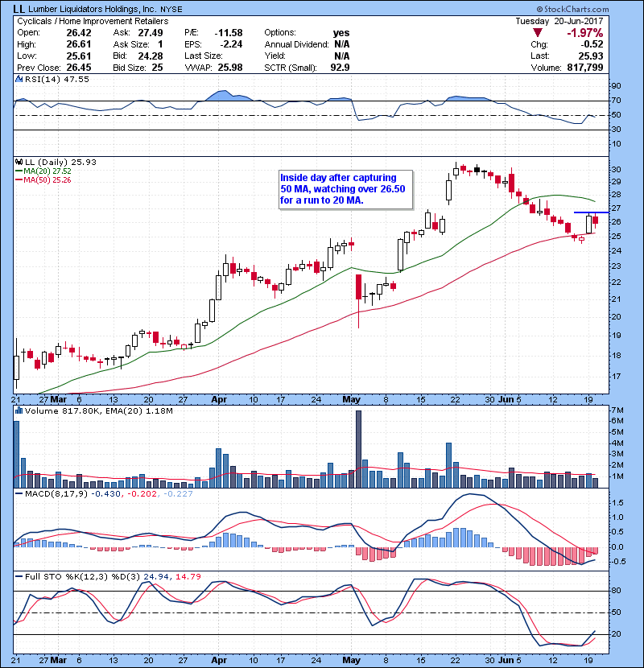Click the RSI(14) 47.55 label
644x668 pixels.
point(57,79)
